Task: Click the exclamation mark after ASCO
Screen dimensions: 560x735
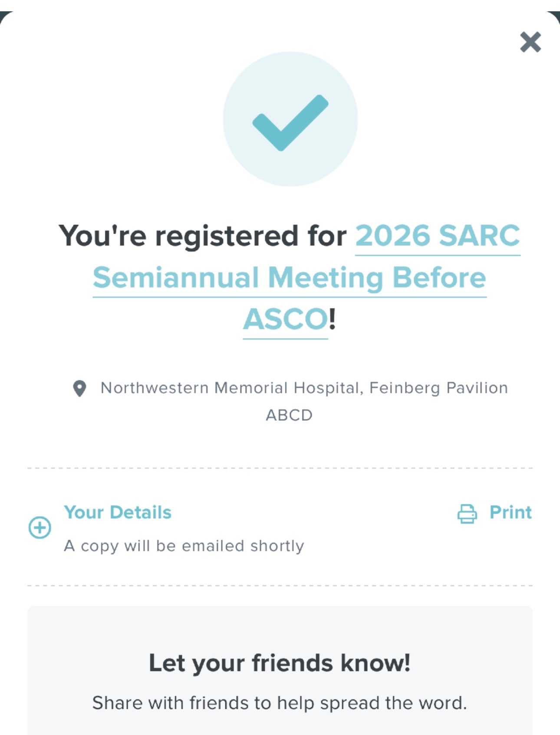Action: (x=333, y=320)
